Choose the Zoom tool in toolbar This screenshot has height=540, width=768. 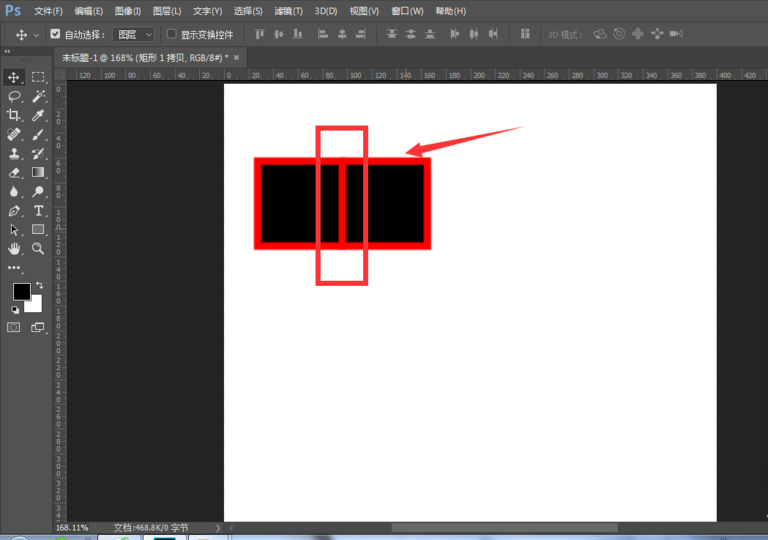coord(38,248)
